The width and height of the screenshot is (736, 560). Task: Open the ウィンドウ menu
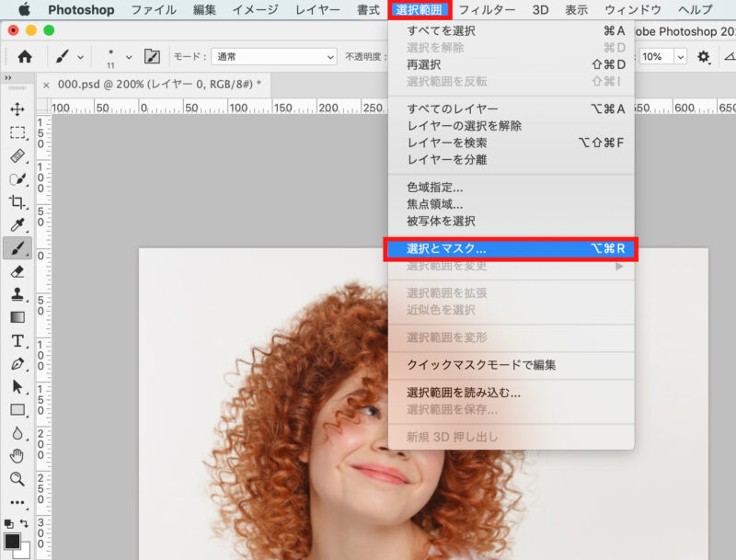633,10
